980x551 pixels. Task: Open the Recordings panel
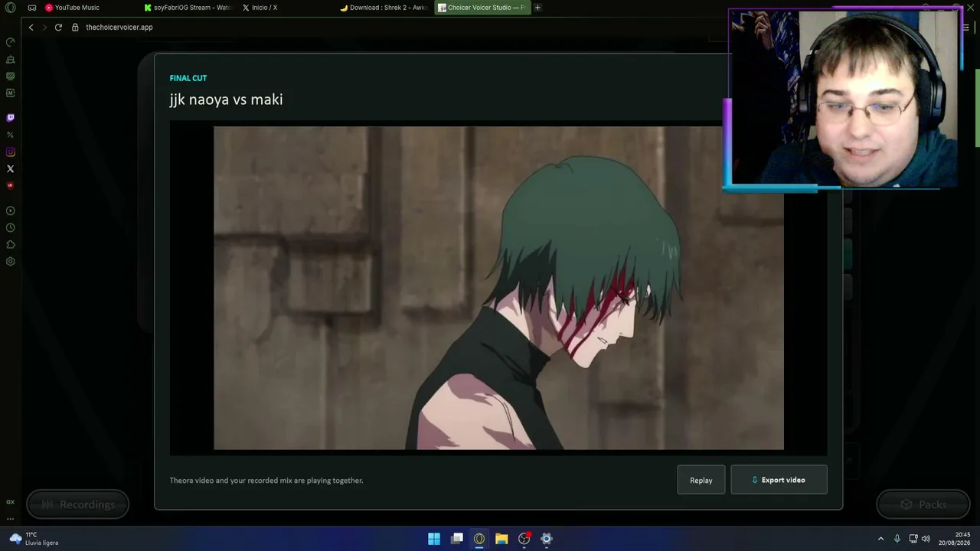coord(78,504)
